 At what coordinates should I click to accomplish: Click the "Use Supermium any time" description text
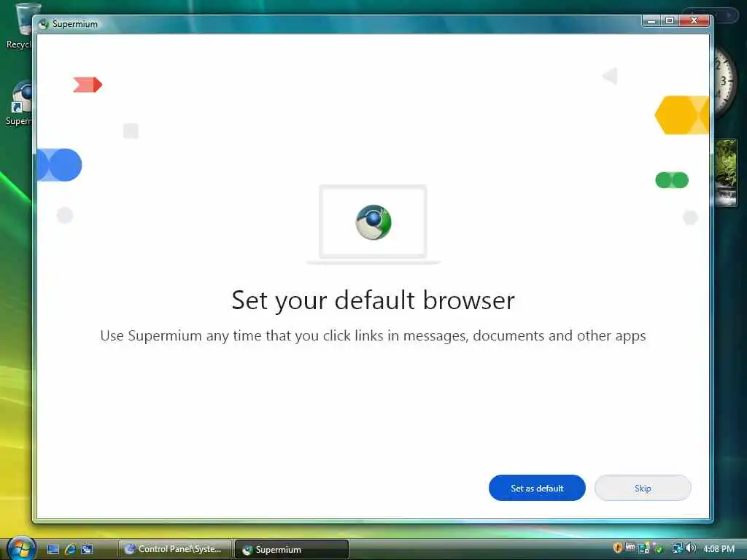(373, 335)
